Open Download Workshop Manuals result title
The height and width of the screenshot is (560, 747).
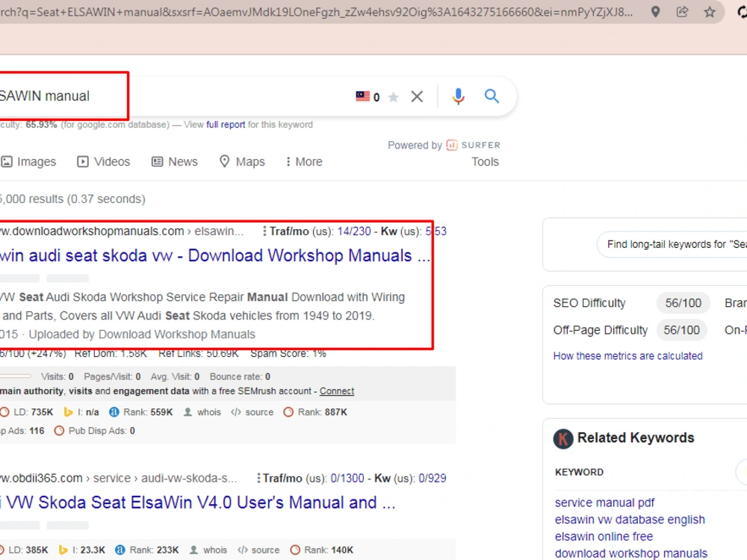click(215, 255)
